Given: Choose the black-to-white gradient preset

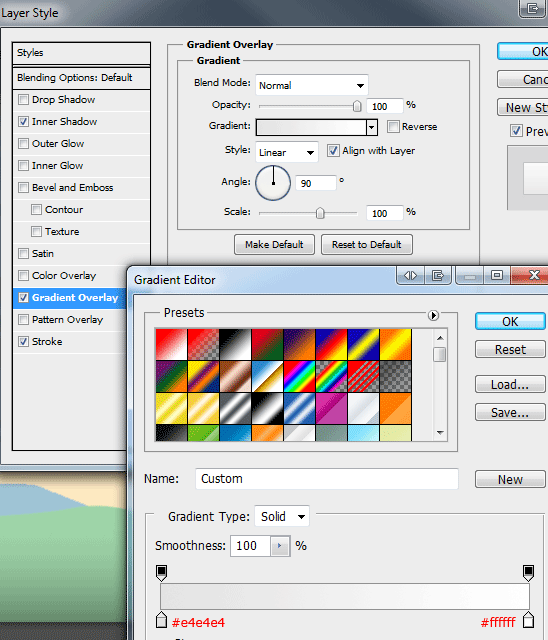Looking at the screenshot, I should pos(235,344).
